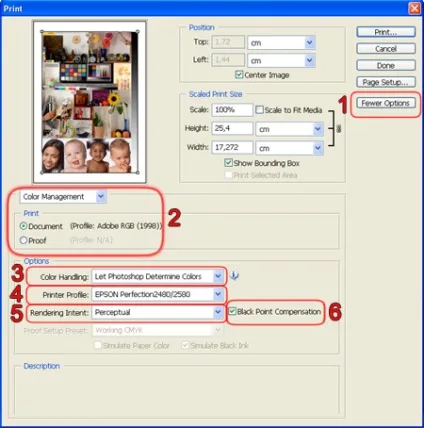This screenshot has width=424, height=428.
Task: Toggle the Center Image checkbox
Action: click(239, 75)
